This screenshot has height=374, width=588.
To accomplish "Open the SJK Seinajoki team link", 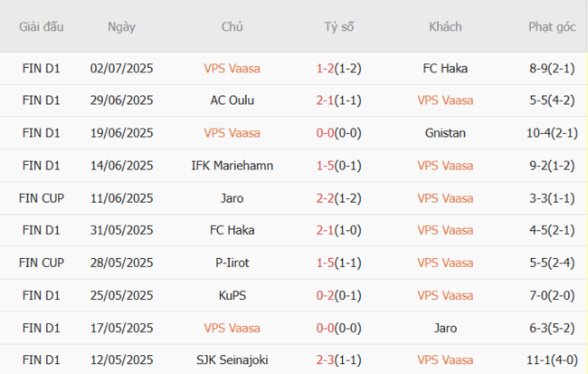I will 232,361.
